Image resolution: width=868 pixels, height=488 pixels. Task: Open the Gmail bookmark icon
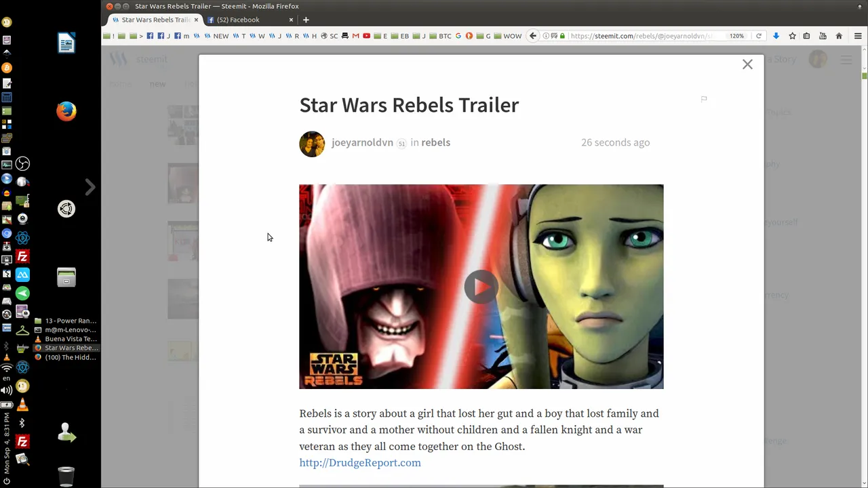[x=355, y=36]
